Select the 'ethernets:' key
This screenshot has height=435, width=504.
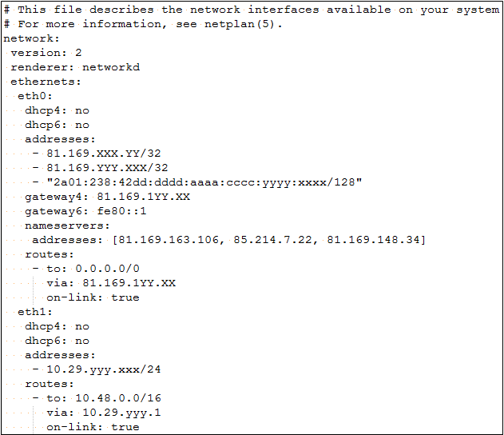(46, 82)
